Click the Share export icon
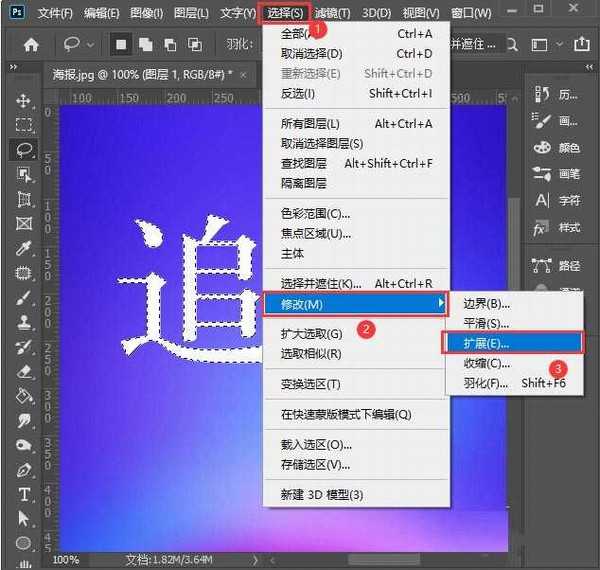600x570 pixels. tap(583, 44)
